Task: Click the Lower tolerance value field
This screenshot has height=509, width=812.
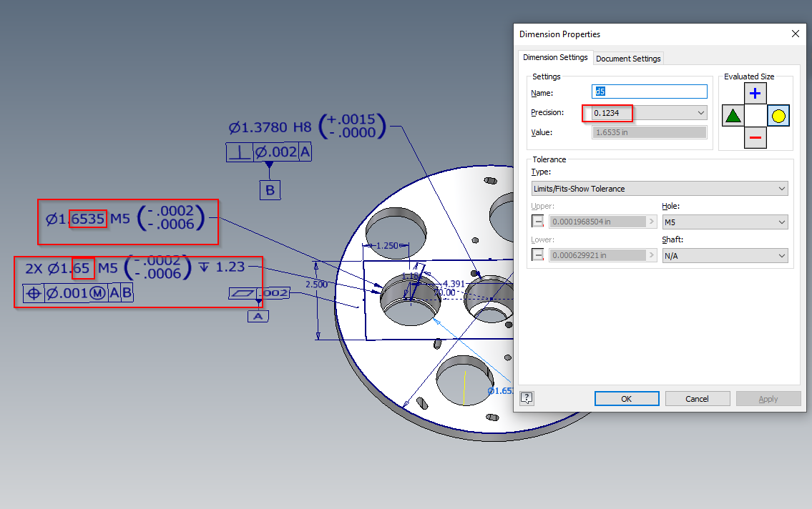Action: pos(597,255)
